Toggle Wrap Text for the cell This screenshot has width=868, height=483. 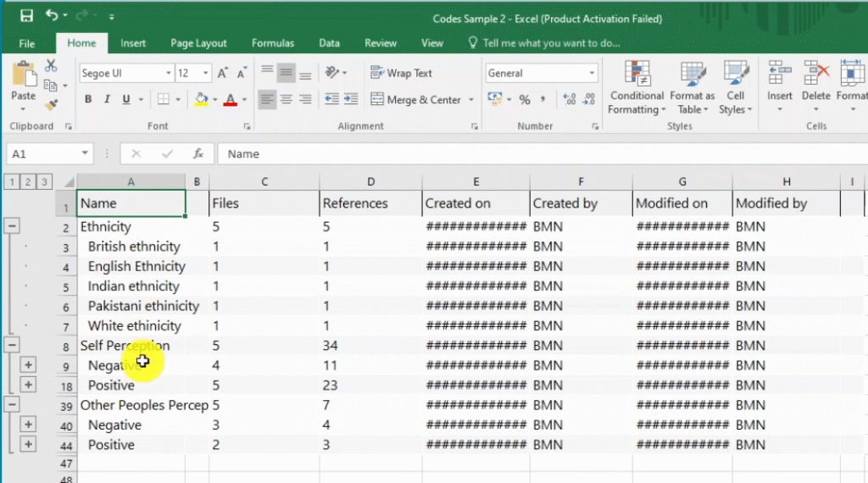click(402, 74)
